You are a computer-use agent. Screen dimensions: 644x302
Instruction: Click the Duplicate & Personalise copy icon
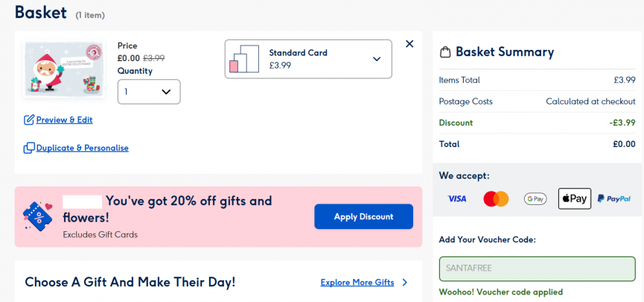point(29,148)
